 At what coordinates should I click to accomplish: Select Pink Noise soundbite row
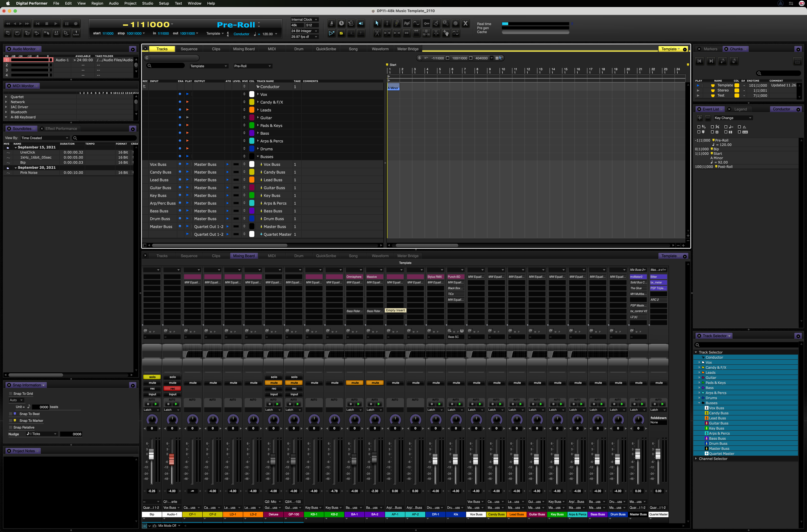point(69,172)
